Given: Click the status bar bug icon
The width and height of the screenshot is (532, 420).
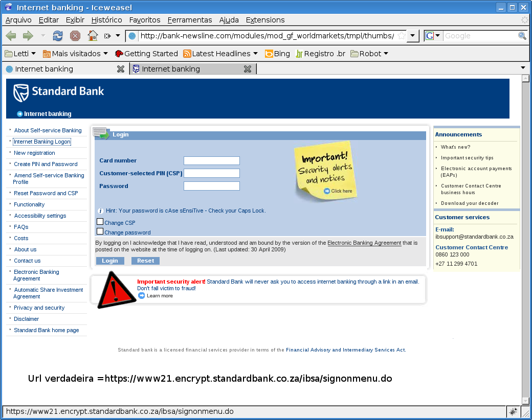Looking at the screenshot, I should (x=513, y=411).
